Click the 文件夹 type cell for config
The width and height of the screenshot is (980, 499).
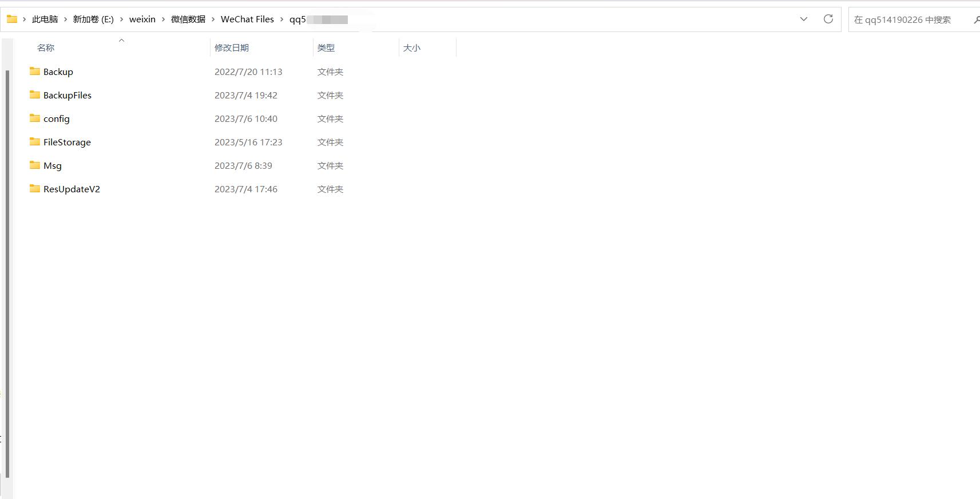point(330,119)
